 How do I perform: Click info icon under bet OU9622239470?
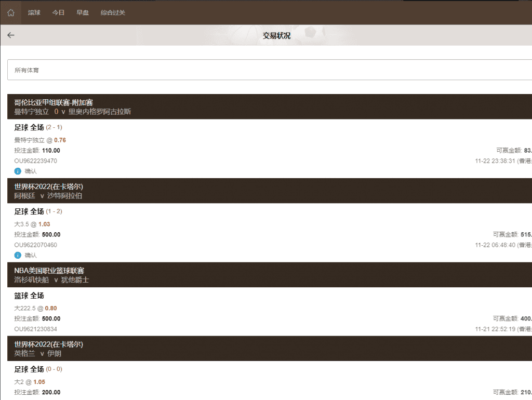click(18, 171)
